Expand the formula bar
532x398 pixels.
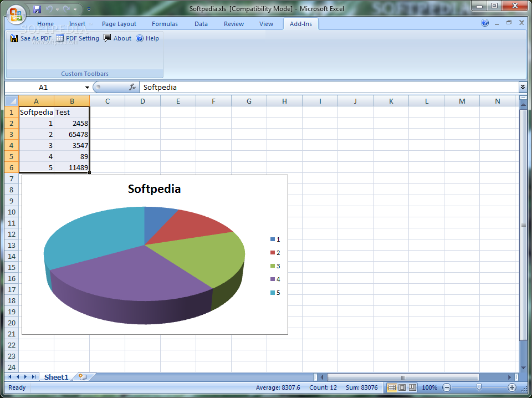(523, 87)
